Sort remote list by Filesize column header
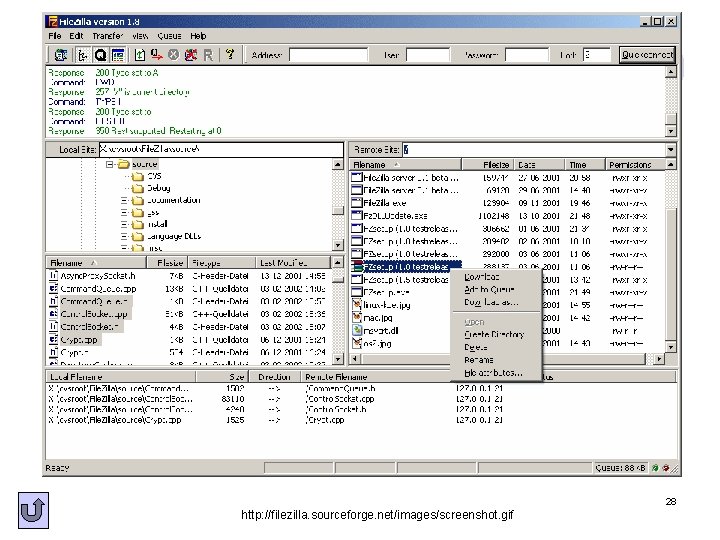The height and width of the screenshot is (540, 720). tap(488, 164)
